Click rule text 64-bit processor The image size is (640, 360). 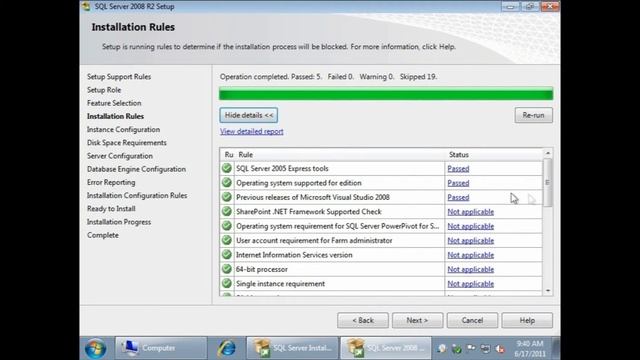pos(262,269)
